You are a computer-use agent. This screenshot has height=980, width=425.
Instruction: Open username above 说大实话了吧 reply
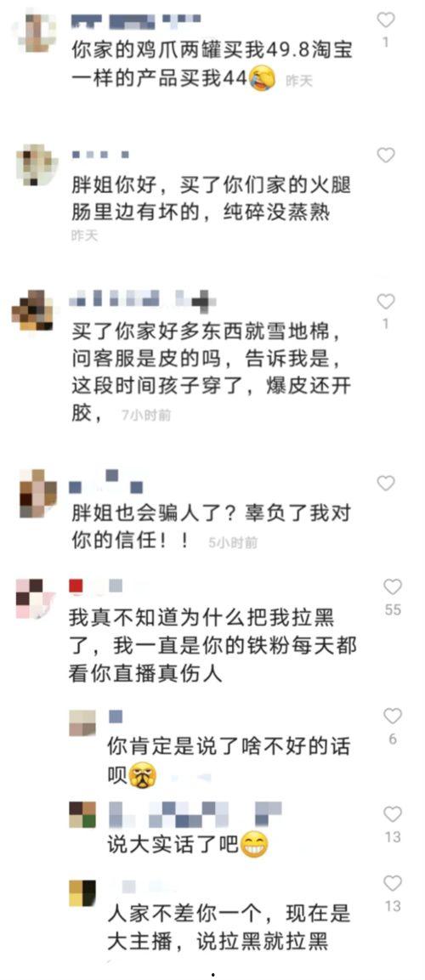click(x=195, y=813)
